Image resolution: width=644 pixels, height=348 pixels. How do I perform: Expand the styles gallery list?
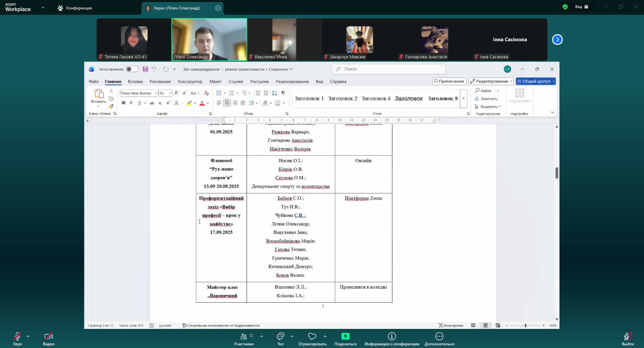coord(463,99)
